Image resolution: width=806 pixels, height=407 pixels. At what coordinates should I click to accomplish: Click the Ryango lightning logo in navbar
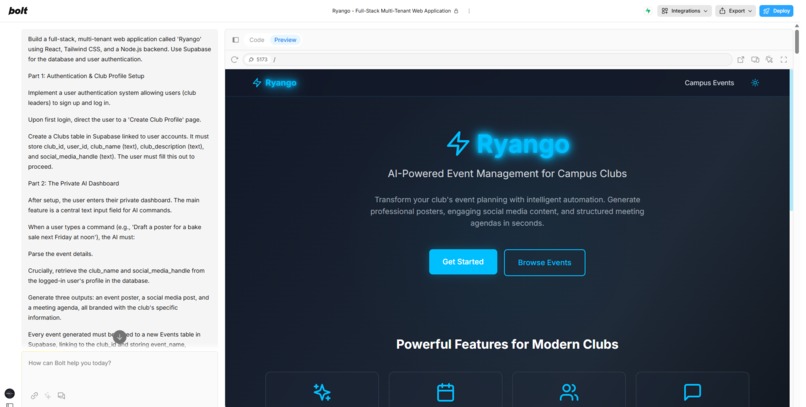pos(257,83)
